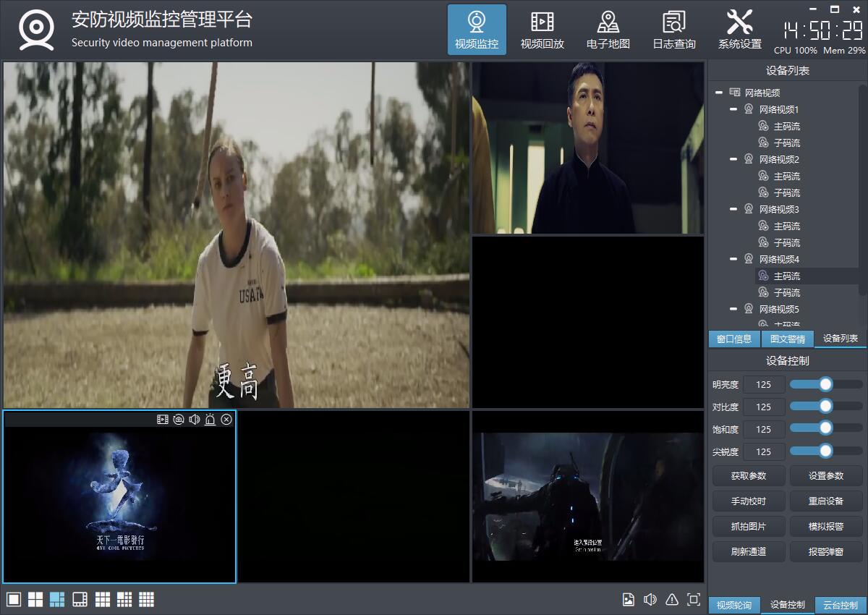Switch to single-window layout
Viewport: 868px width, 615px height.
14,599
